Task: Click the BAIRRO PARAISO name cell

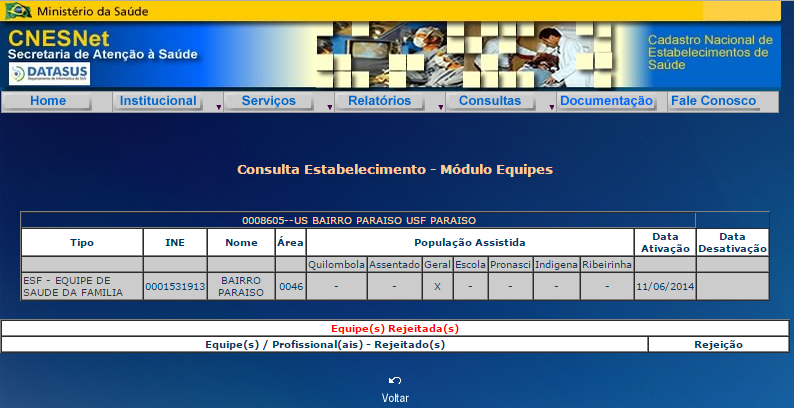Action: click(x=241, y=287)
